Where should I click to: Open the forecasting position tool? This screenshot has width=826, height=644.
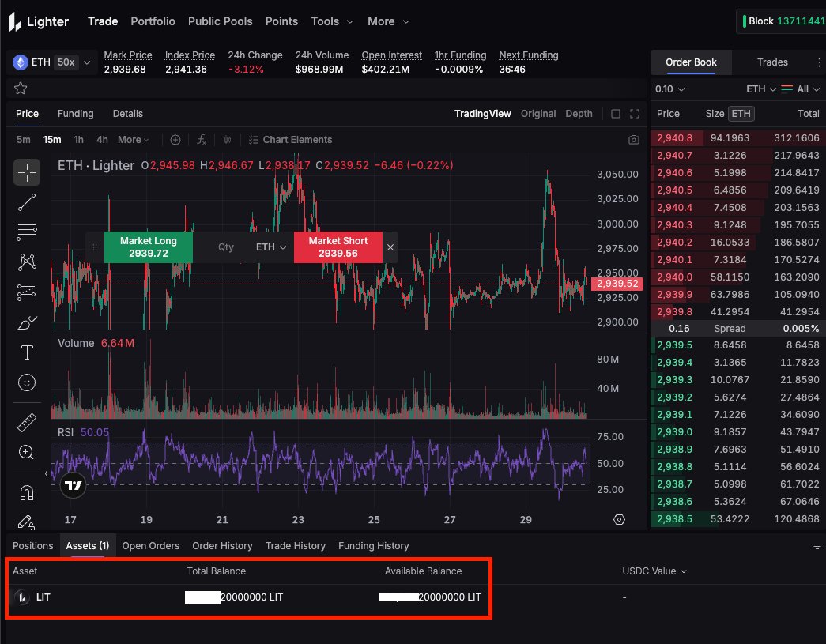pyautogui.click(x=27, y=292)
